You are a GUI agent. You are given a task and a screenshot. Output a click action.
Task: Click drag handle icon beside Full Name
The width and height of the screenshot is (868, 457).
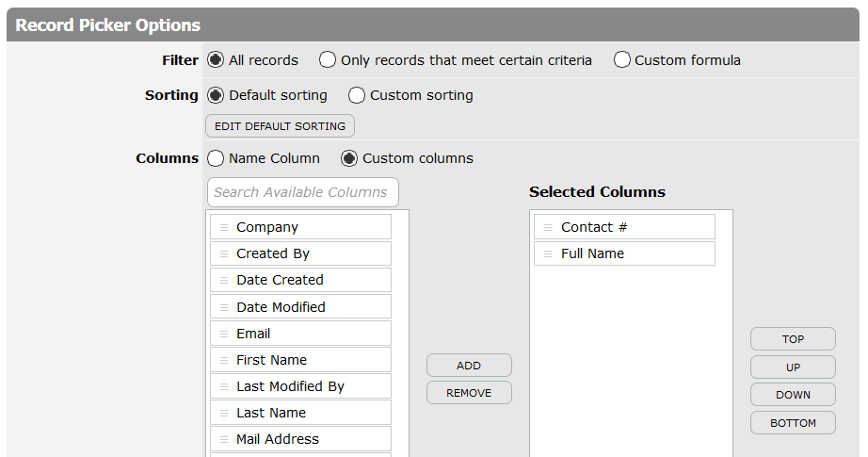click(x=548, y=253)
